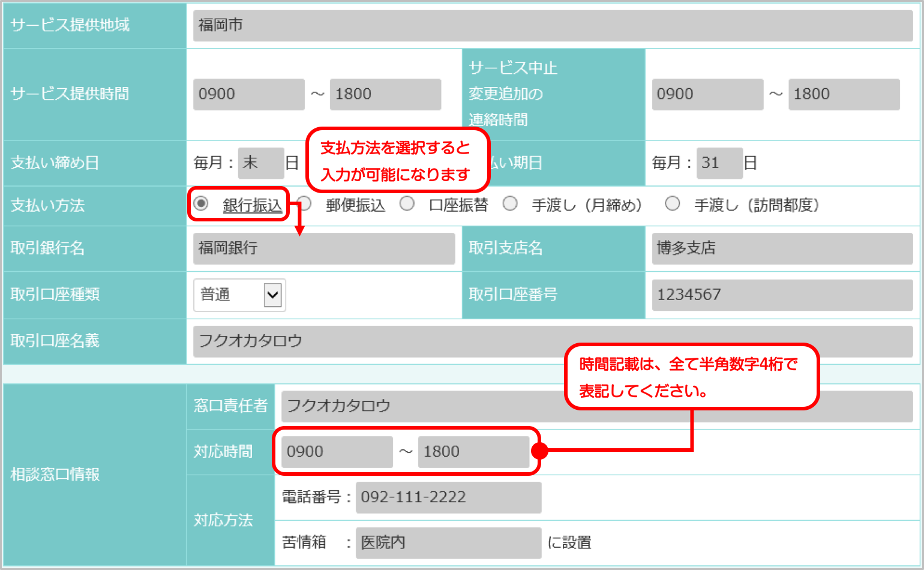Click the 電話番号 field with 092-111-2222

(x=448, y=497)
